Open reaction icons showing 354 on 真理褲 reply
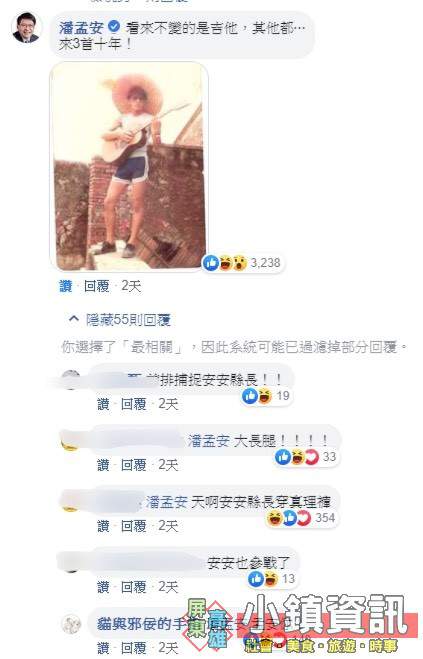423x659 pixels. pyautogui.click(x=301, y=518)
